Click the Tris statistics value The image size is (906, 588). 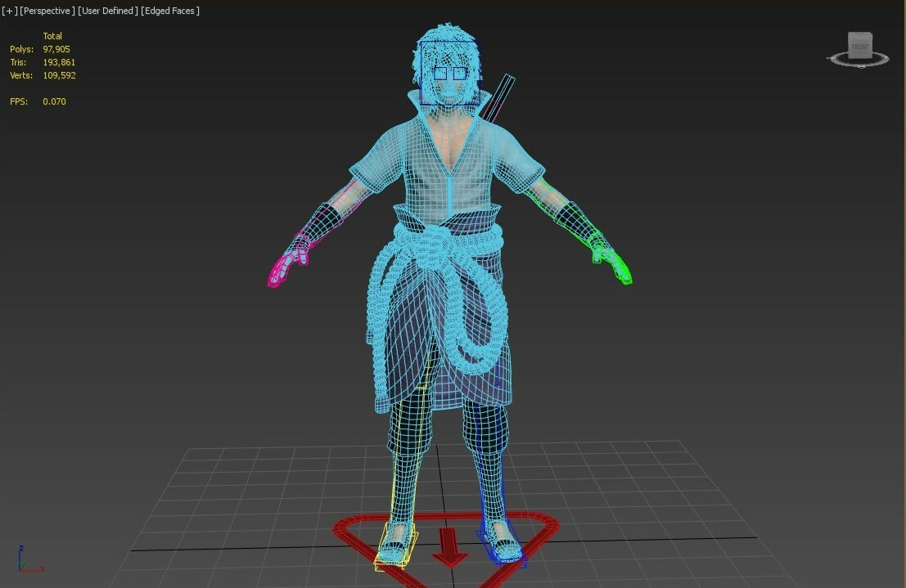(x=61, y=62)
